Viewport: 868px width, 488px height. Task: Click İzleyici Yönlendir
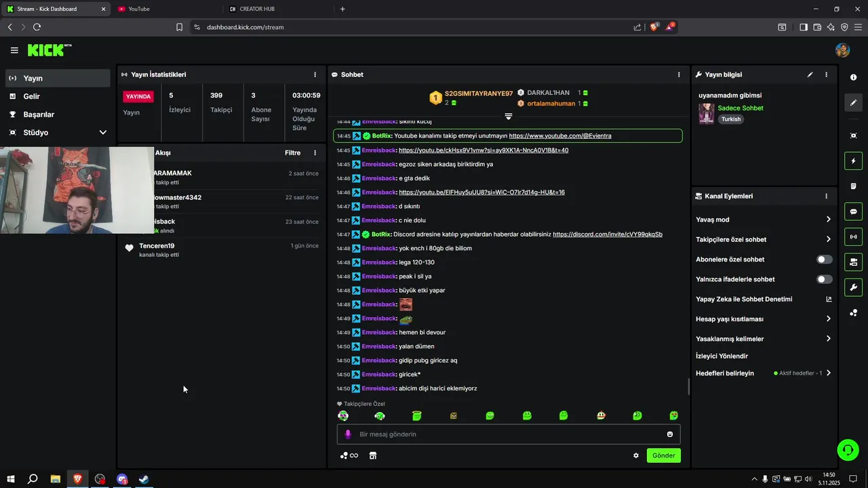[722, 356]
